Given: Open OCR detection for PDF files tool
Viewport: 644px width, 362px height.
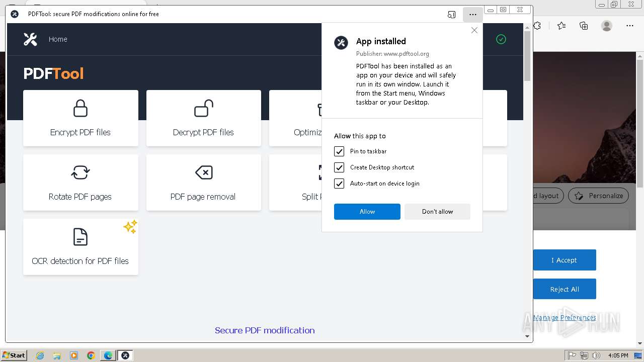Looking at the screenshot, I should click(80, 247).
